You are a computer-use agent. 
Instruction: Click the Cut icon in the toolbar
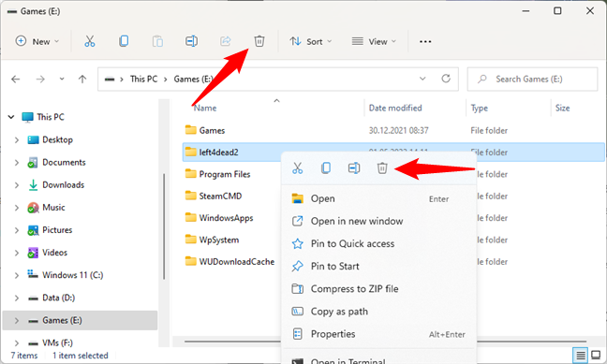(x=89, y=41)
